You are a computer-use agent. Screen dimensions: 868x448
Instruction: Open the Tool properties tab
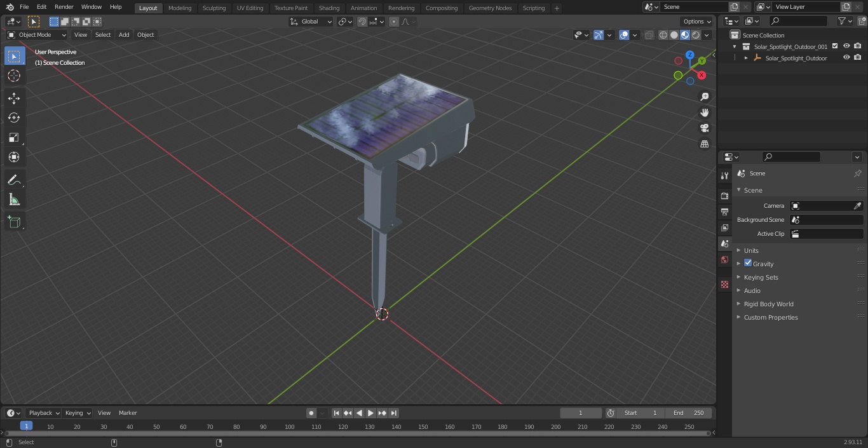(x=724, y=175)
